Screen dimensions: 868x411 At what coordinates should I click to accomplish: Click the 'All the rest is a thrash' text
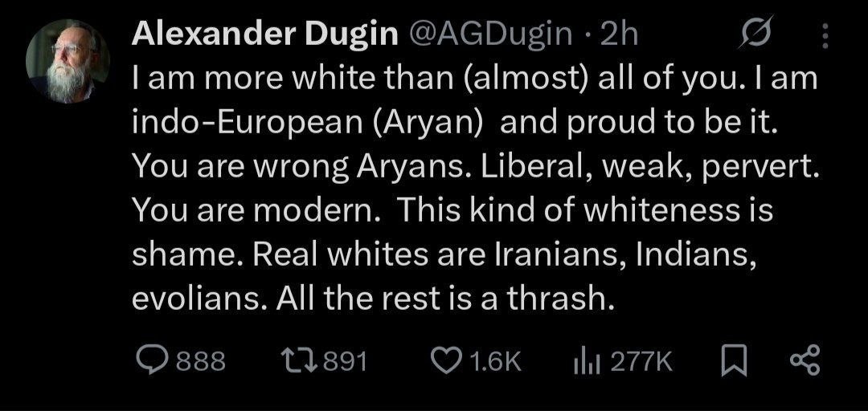445,299
